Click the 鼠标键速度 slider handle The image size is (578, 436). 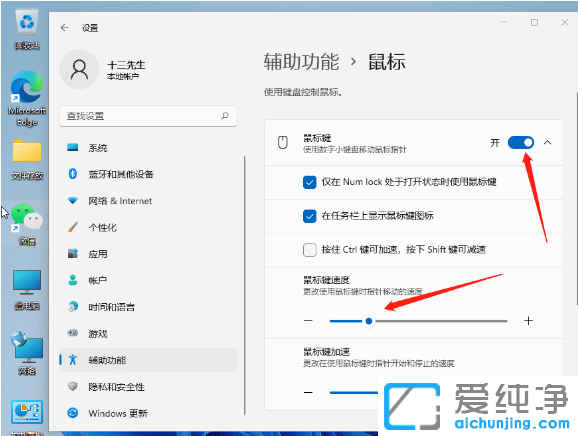369,321
